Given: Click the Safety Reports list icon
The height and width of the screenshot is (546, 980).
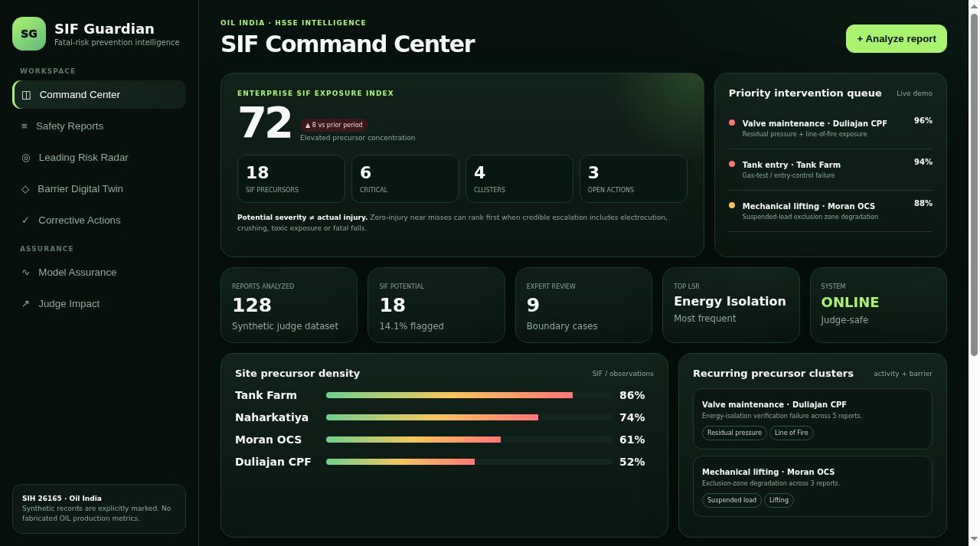Looking at the screenshot, I should pos(24,126).
